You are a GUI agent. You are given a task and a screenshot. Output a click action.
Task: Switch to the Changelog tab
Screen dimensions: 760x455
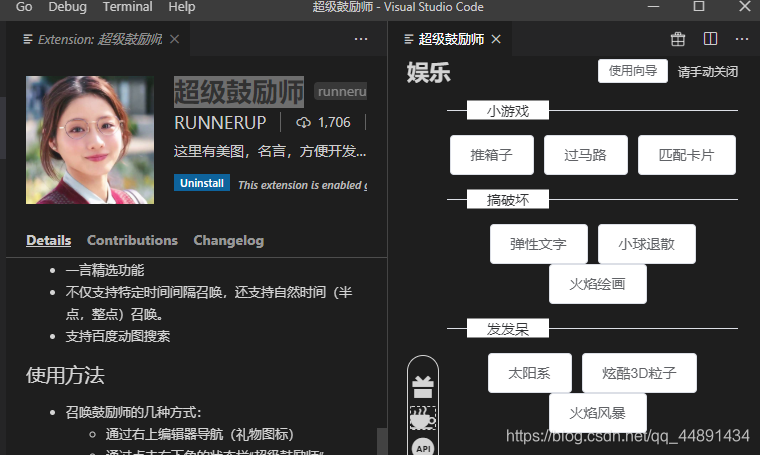pyautogui.click(x=229, y=240)
